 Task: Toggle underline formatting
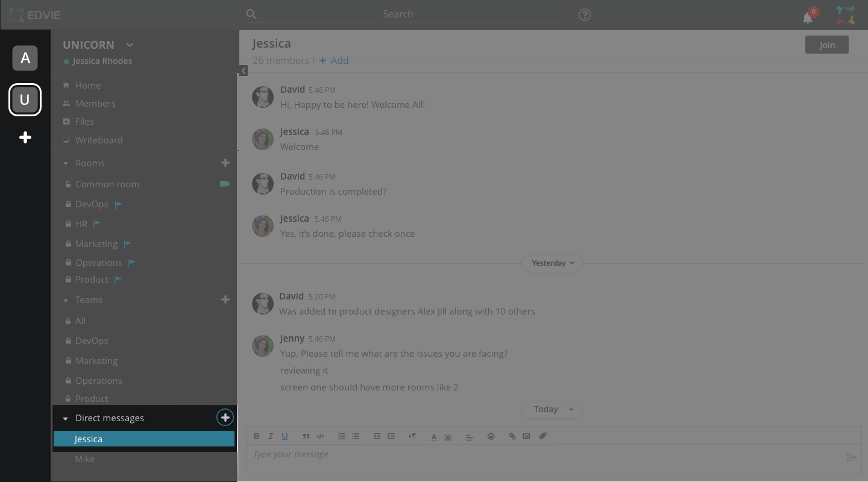pyautogui.click(x=285, y=436)
